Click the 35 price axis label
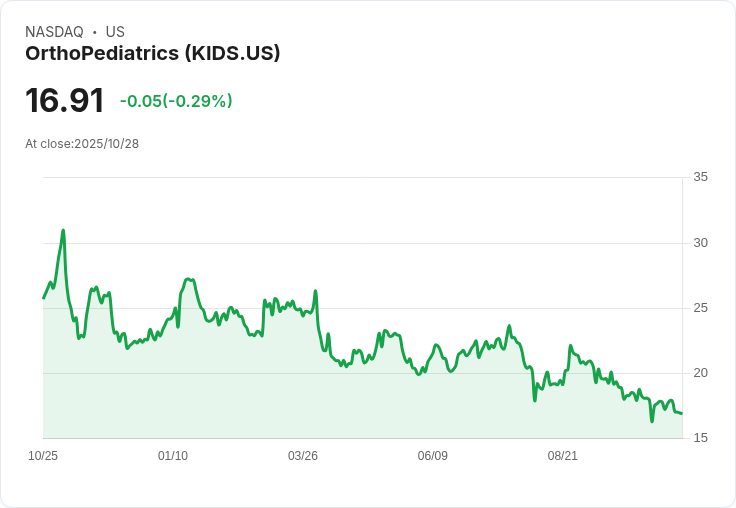 [x=700, y=177]
